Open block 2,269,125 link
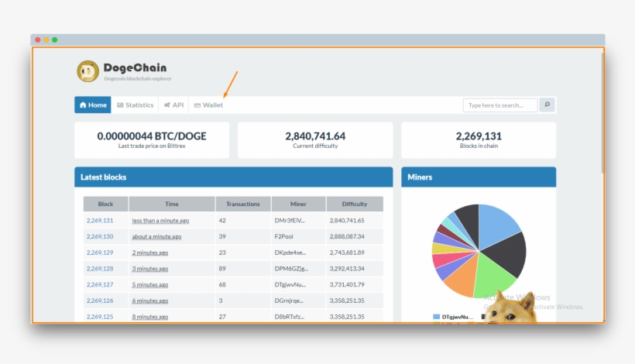Viewport: 635px width, 364px height. [100, 317]
